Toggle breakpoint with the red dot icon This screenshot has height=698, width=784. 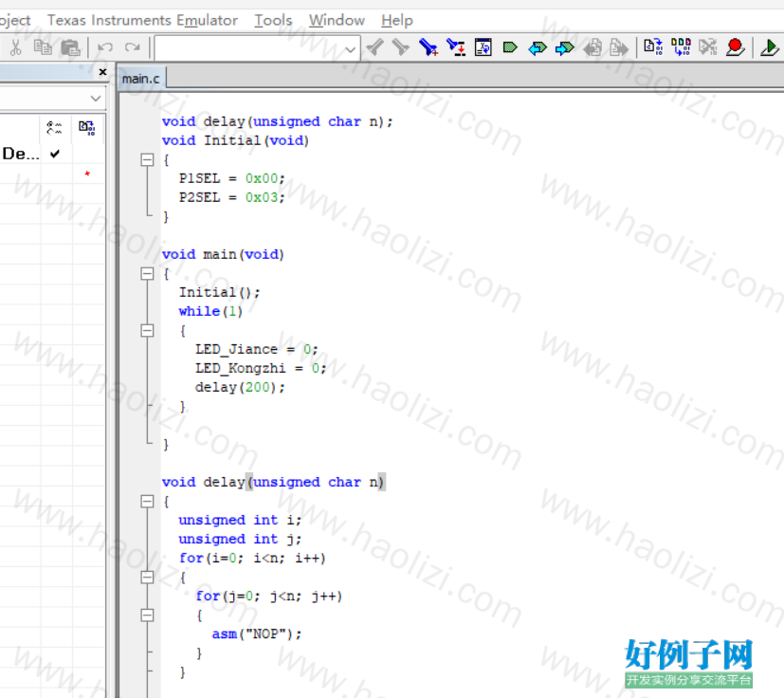tap(735, 47)
